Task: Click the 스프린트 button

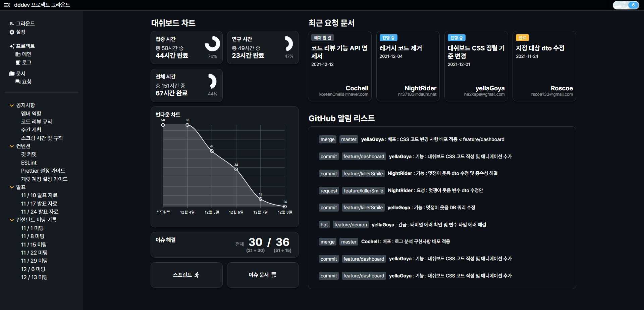Action: (x=186, y=275)
